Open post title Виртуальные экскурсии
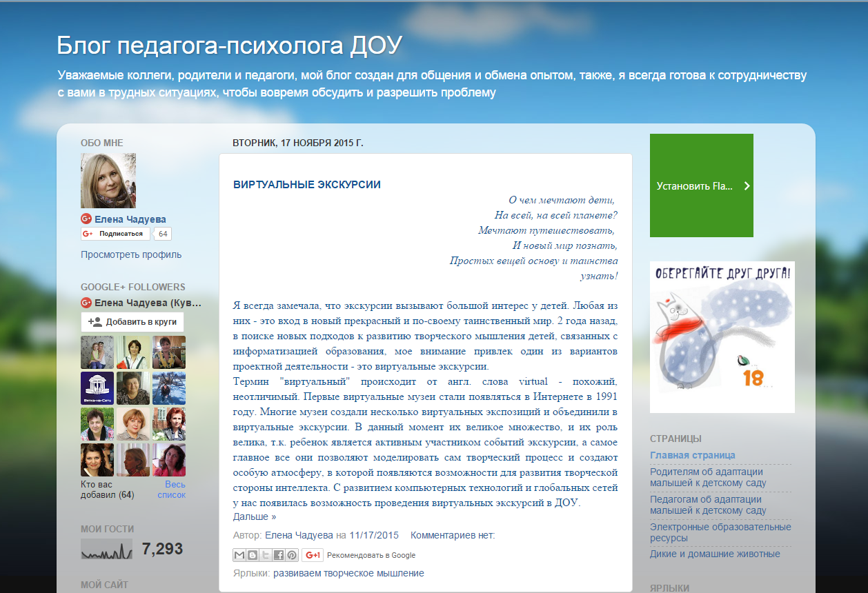The image size is (868, 593). pyautogui.click(x=307, y=184)
